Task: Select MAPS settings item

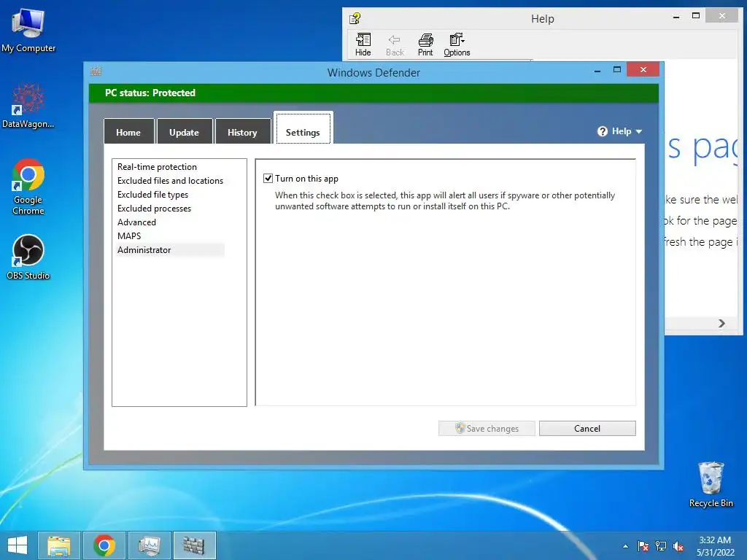Action: pos(129,236)
